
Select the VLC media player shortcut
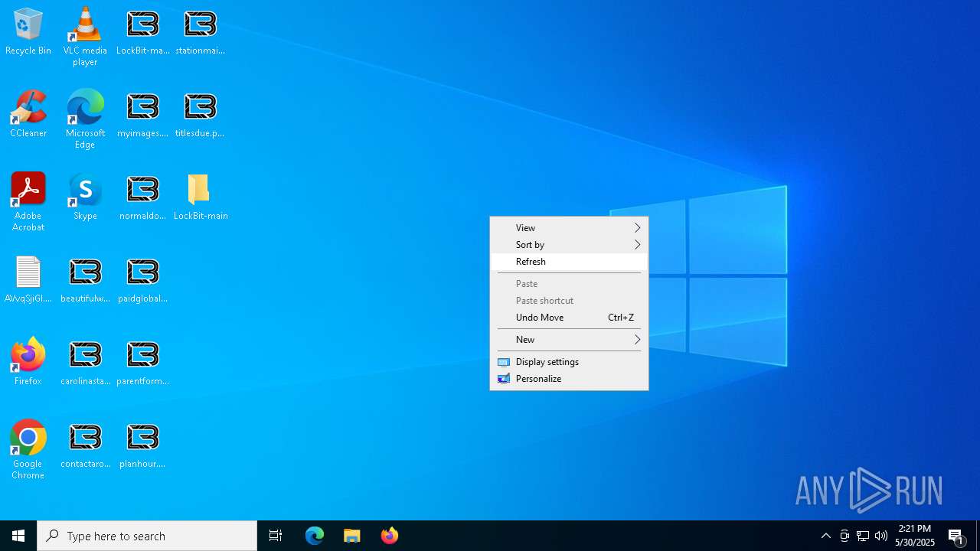85,37
